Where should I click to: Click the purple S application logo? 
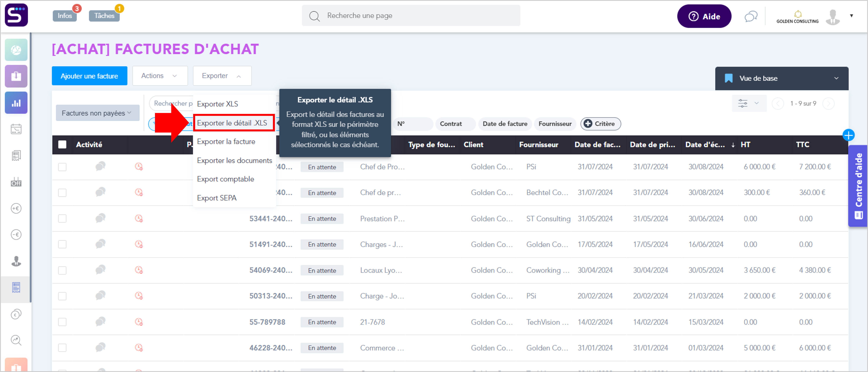(x=16, y=15)
